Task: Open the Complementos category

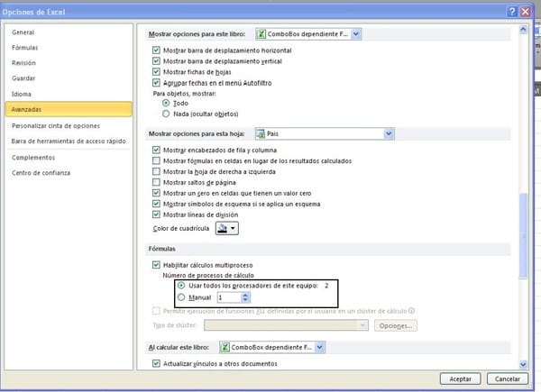Action: click(x=33, y=158)
